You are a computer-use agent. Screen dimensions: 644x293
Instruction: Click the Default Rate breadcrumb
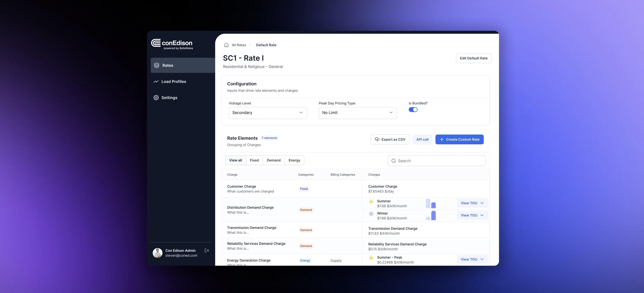tap(266, 45)
